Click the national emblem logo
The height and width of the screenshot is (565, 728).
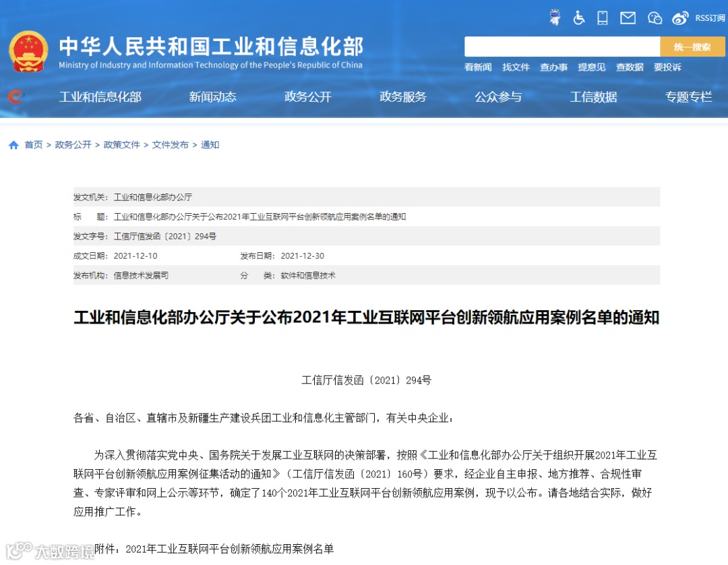tap(28, 51)
